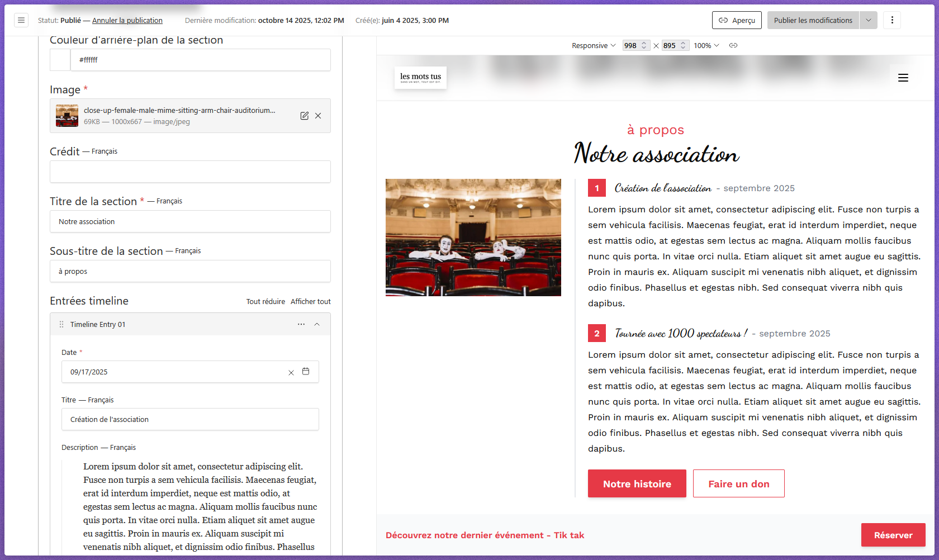Viewport: 939px width, 560px height.
Task: Increase viewport width using the 998 stepper
Action: pyautogui.click(x=644, y=42)
